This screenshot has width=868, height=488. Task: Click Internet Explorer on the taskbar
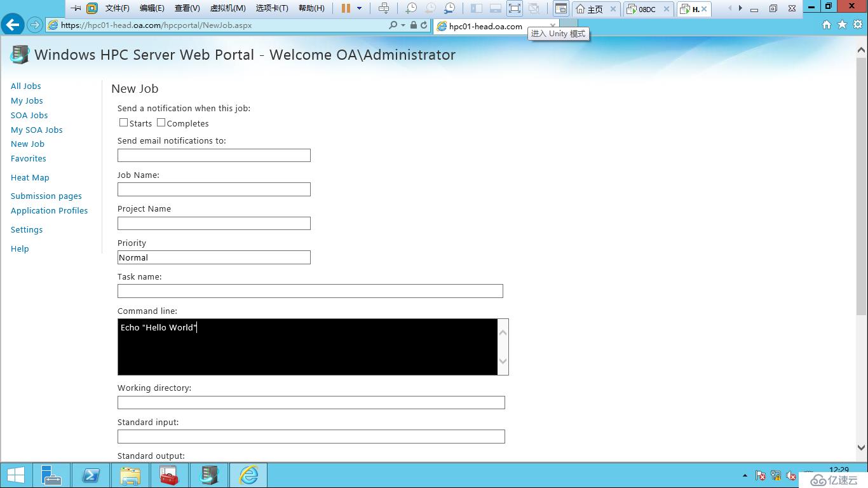(248, 475)
